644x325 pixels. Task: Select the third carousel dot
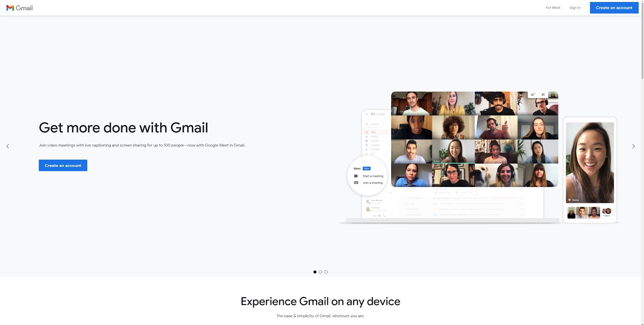tap(326, 272)
